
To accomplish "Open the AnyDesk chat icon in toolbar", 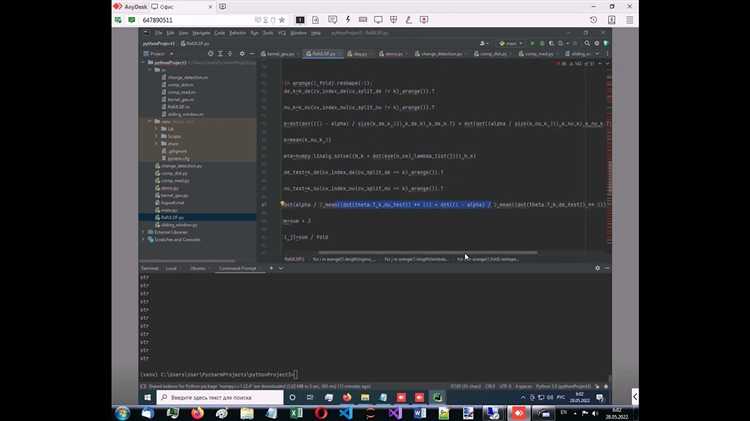I will tap(332, 20).
